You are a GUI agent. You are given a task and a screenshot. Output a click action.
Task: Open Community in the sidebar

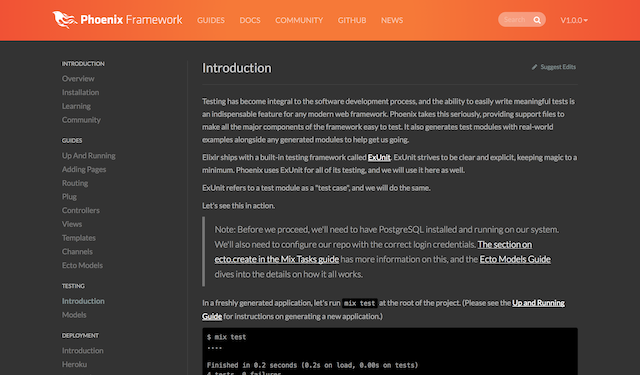81,120
